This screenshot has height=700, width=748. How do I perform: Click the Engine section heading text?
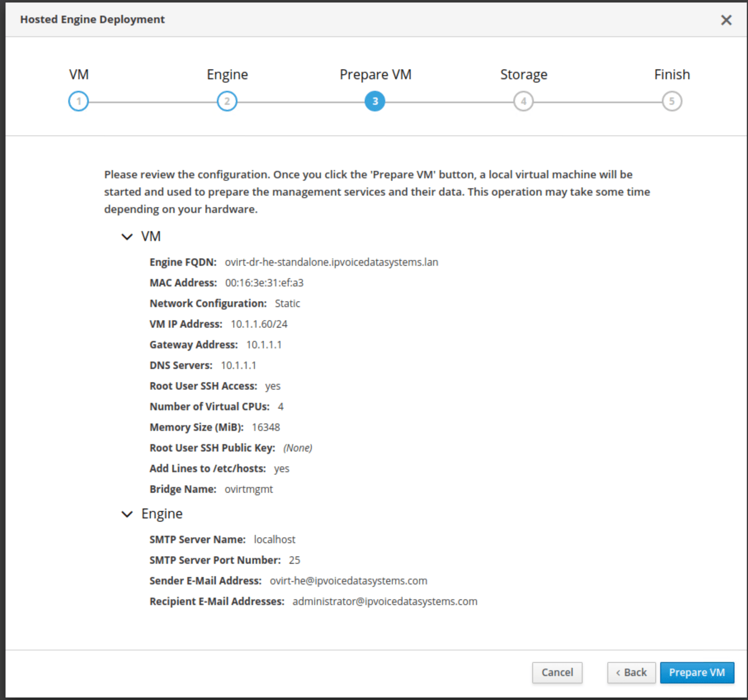162,514
